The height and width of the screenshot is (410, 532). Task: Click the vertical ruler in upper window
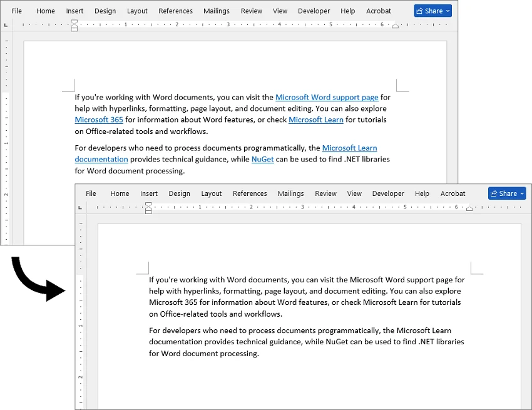6,141
